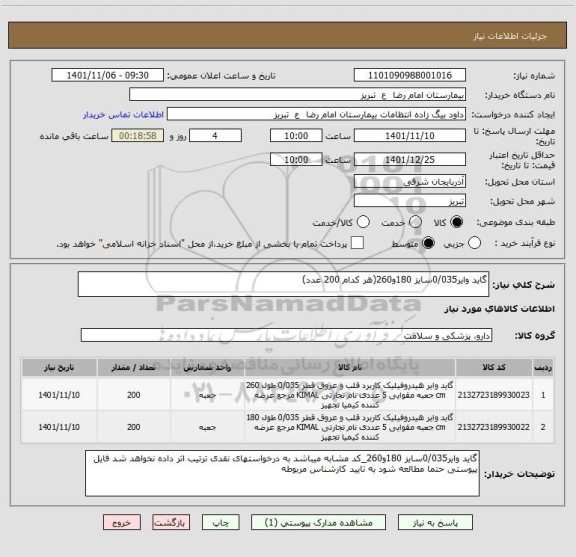This screenshot has width=576, height=557.
Task: Click the price validity date 1401/12/25
Action: (410, 159)
